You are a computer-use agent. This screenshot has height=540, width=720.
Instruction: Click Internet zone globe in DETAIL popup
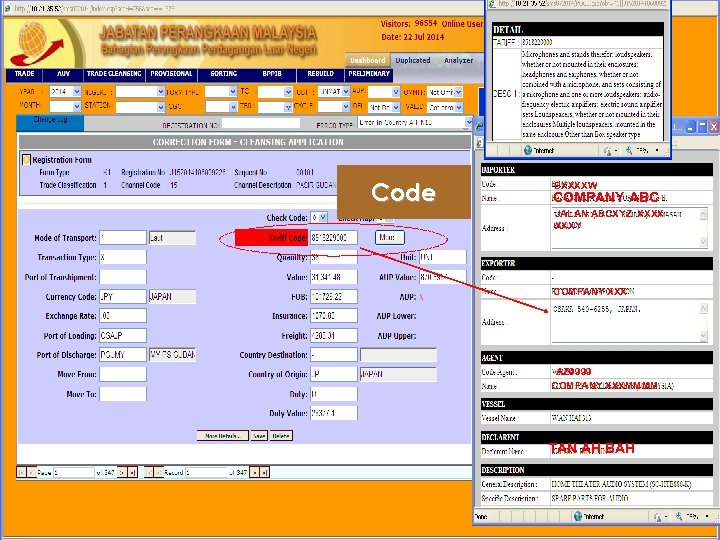528,150
